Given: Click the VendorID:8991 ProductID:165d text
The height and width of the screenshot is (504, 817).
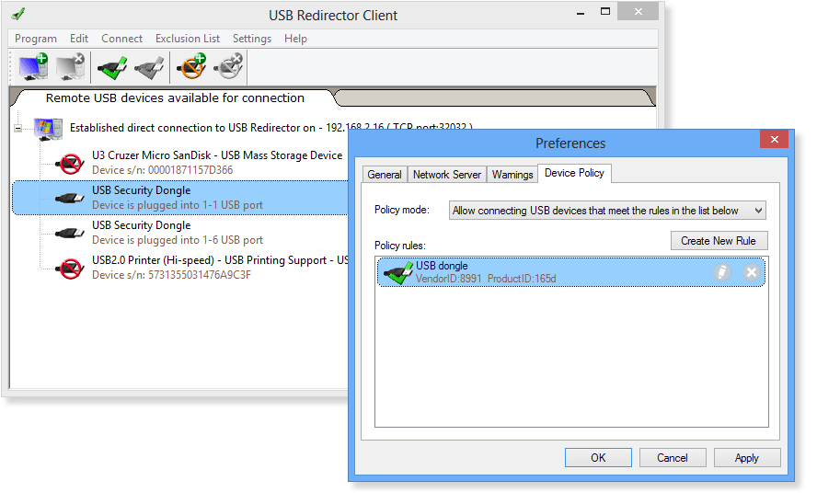Looking at the screenshot, I should [x=486, y=279].
